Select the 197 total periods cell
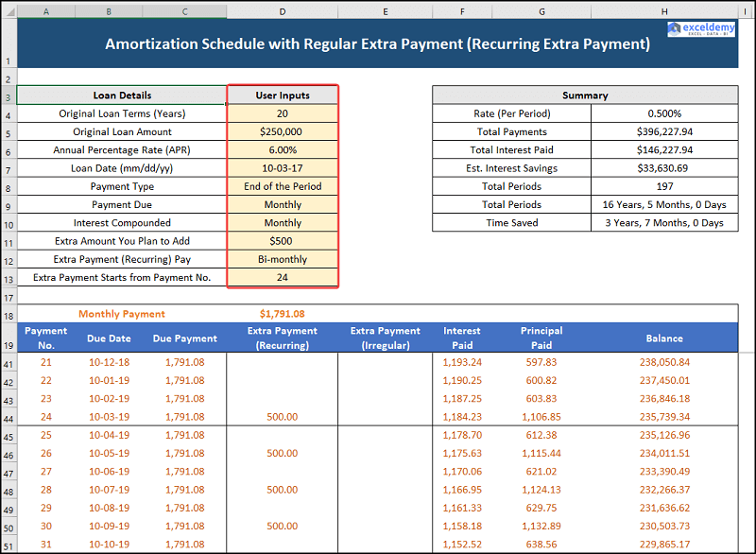This screenshot has height=554, width=756. click(x=664, y=186)
